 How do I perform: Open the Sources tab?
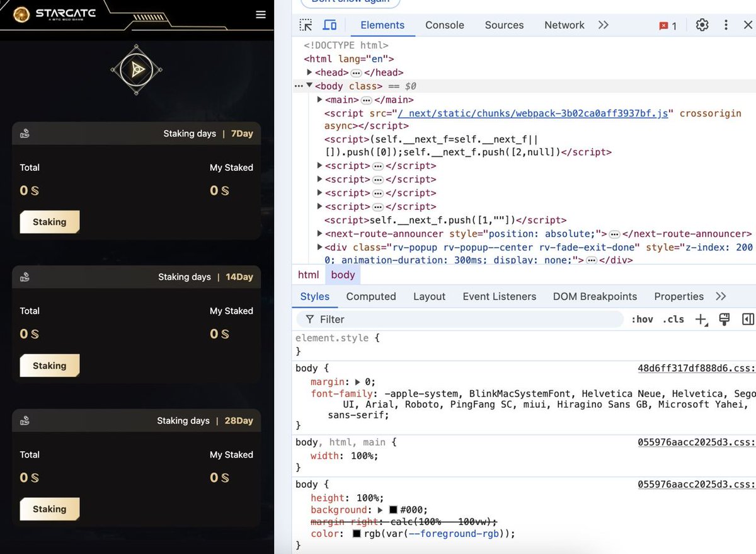tap(504, 25)
